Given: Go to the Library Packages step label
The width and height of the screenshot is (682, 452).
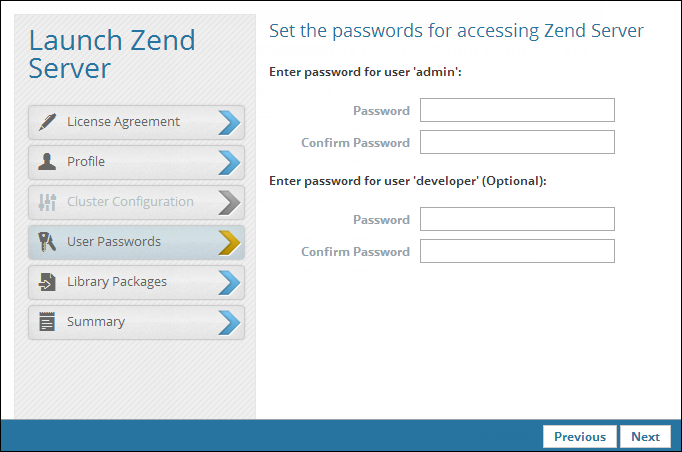Looking at the screenshot, I should (x=117, y=282).
